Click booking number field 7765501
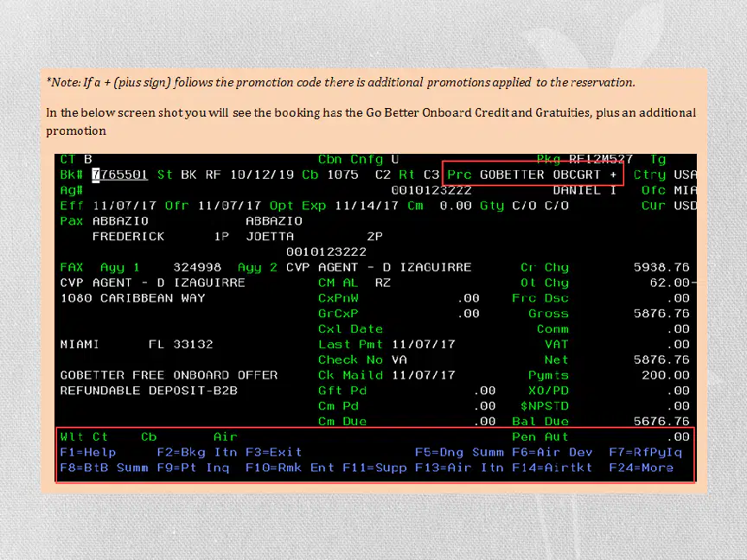747x560 pixels. pos(120,175)
